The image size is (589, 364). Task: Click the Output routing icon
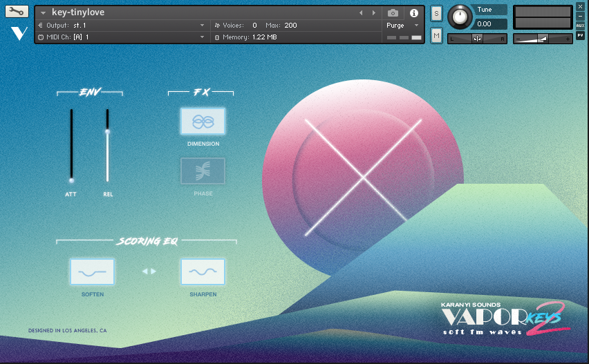pos(41,25)
